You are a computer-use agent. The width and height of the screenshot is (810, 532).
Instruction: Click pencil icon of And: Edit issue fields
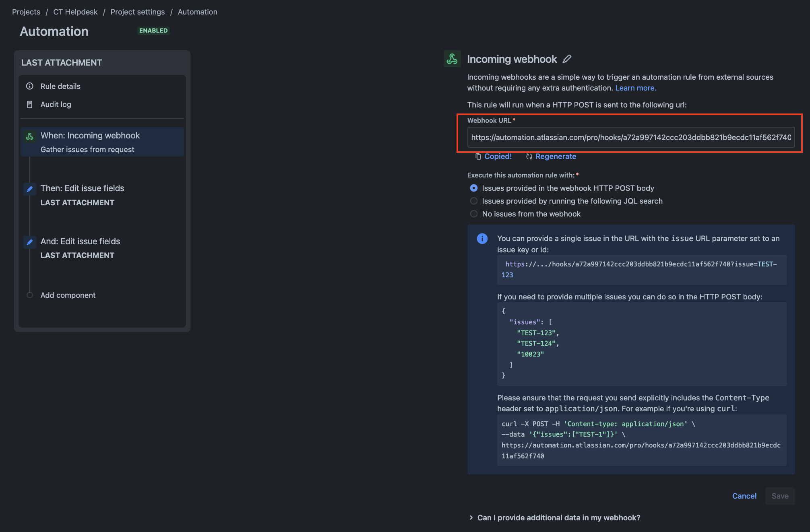tap(30, 242)
